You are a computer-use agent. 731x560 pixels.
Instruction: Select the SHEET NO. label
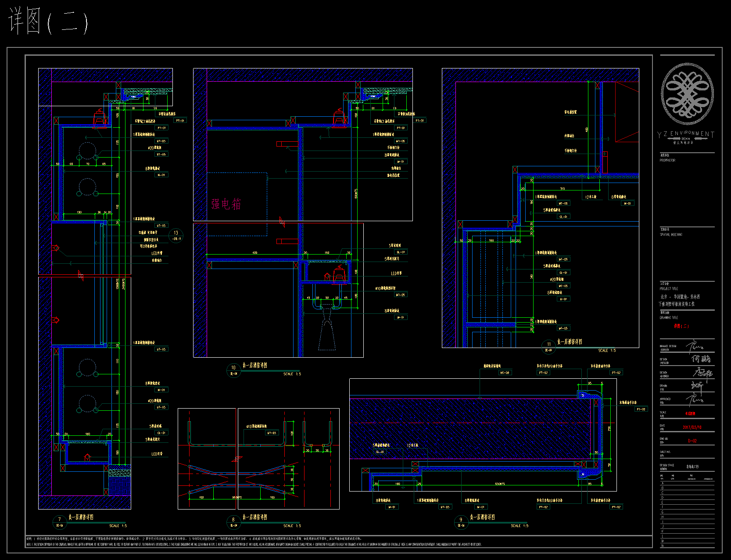click(665, 452)
